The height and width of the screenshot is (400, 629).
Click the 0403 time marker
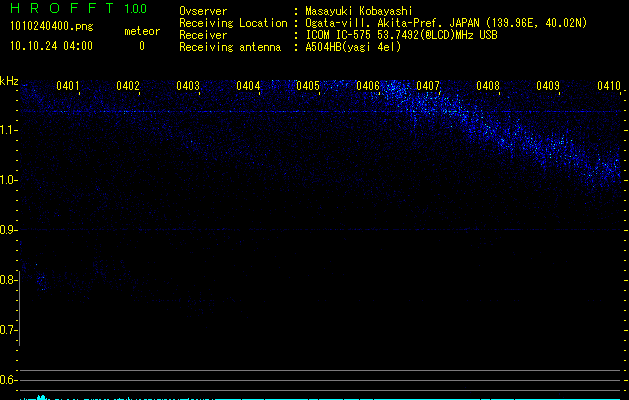pyautogui.click(x=188, y=86)
